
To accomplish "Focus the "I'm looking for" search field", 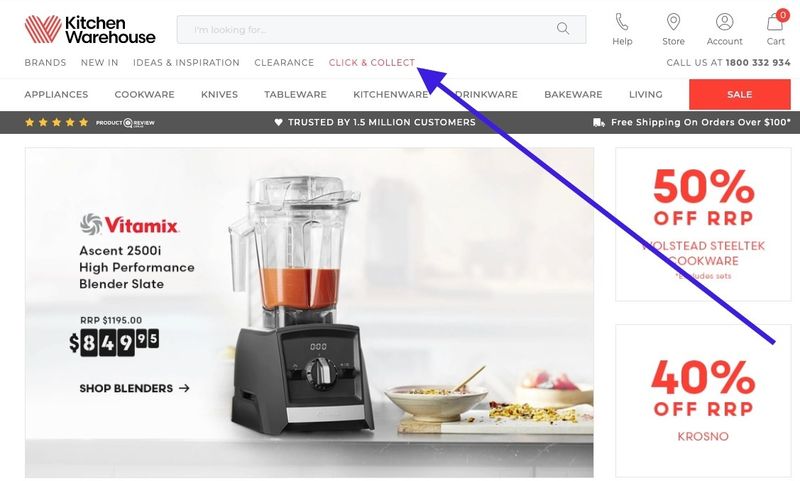I will [381, 30].
